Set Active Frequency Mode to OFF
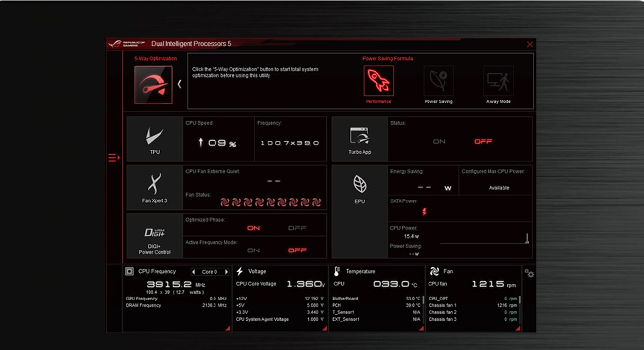 click(297, 250)
